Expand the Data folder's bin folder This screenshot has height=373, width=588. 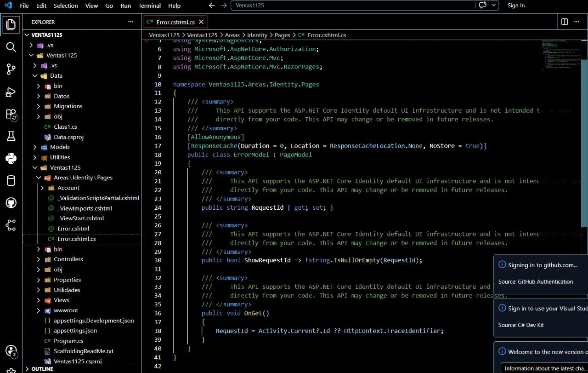pyautogui.click(x=38, y=86)
